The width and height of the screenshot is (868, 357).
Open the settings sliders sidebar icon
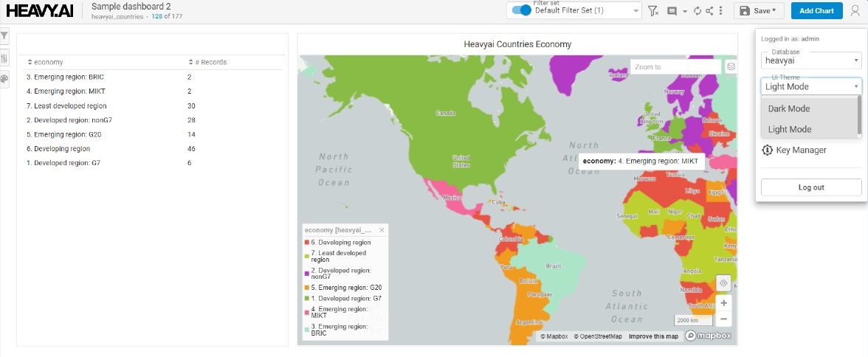[4, 58]
